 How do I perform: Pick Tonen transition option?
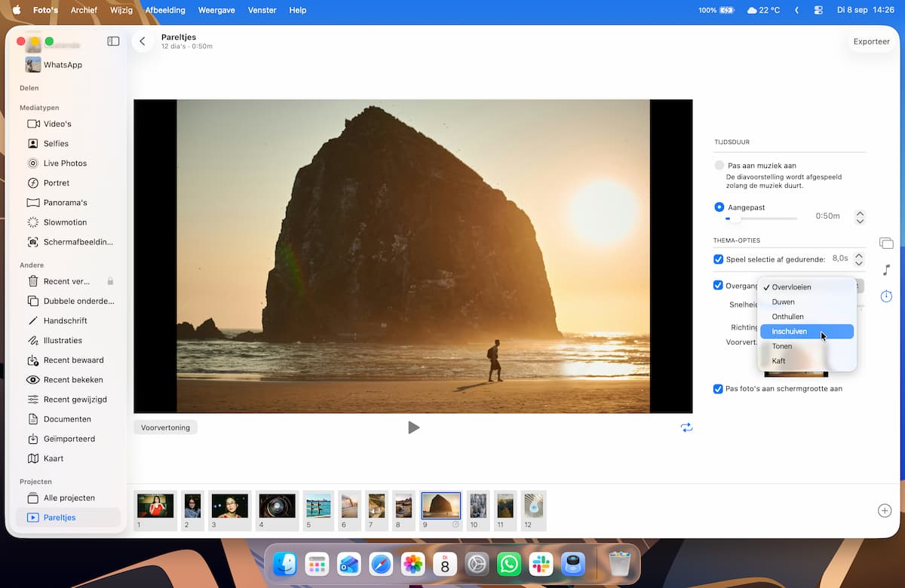(807, 346)
